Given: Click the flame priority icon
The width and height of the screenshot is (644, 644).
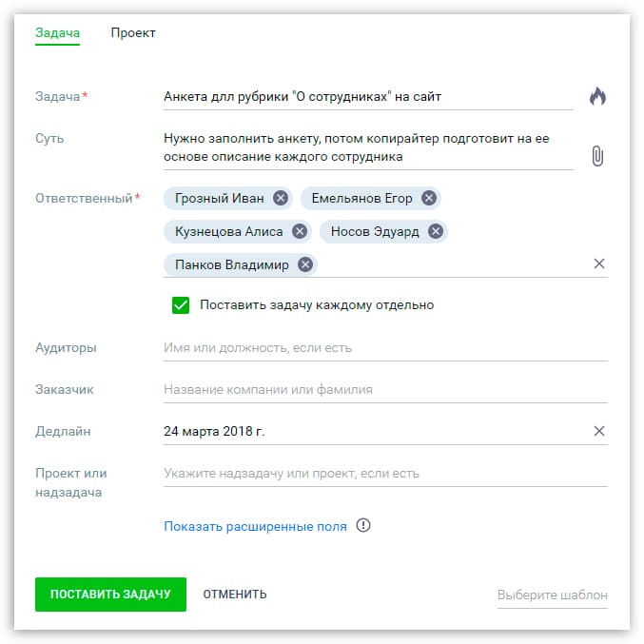Looking at the screenshot, I should [x=597, y=96].
